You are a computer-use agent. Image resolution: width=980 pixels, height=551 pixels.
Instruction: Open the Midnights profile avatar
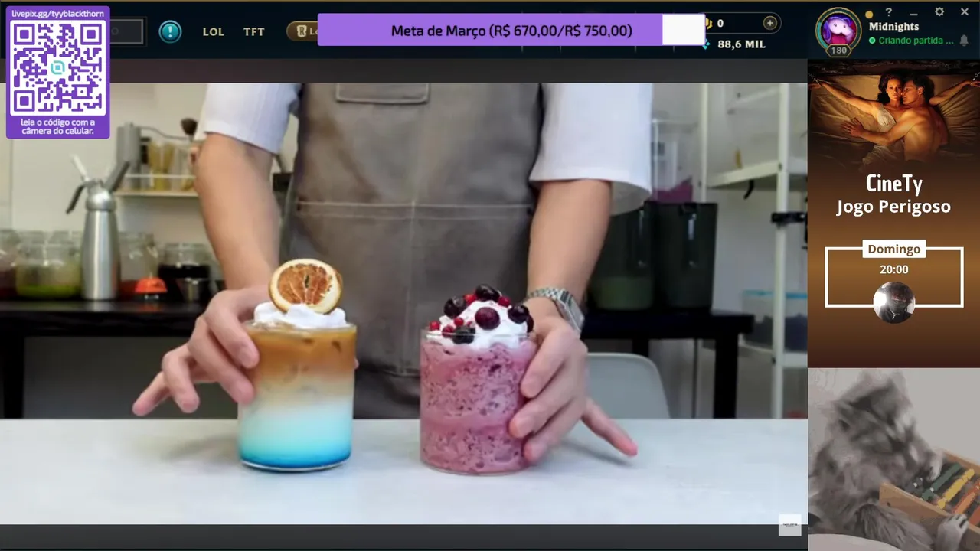point(838,29)
